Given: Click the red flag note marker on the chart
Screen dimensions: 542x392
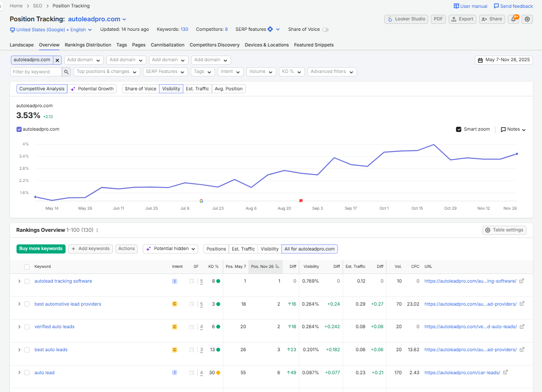Looking at the screenshot, I should [301, 201].
